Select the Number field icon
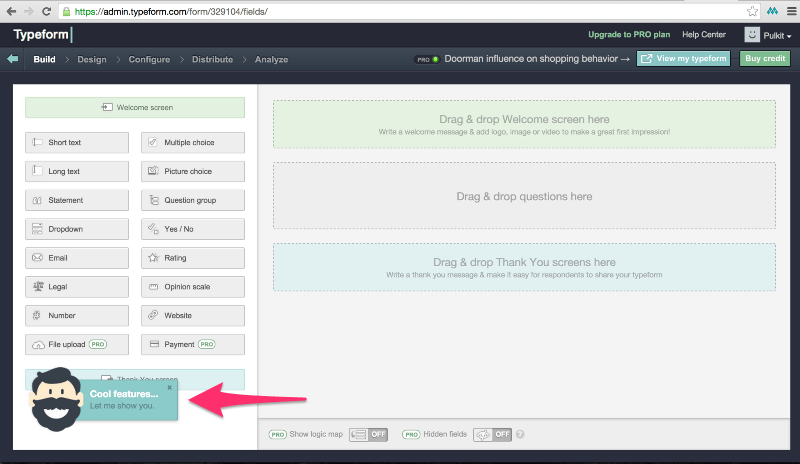Image resolution: width=800 pixels, height=464 pixels. click(37, 315)
